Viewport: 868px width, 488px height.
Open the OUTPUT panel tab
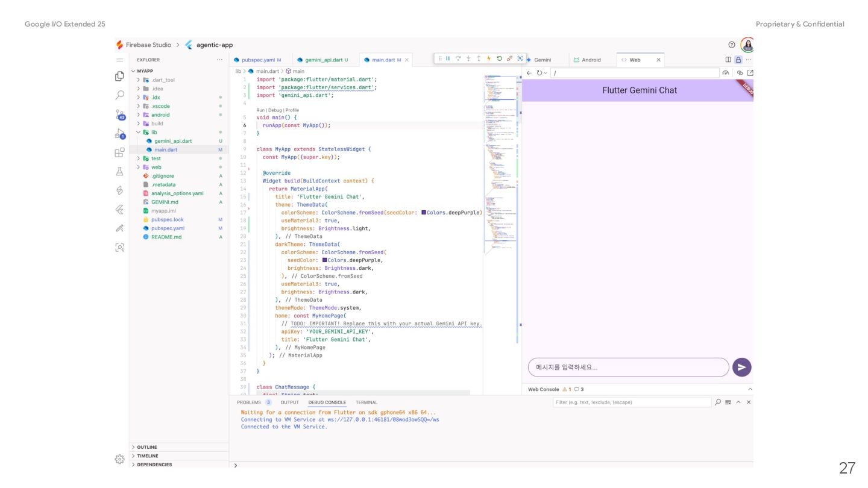click(289, 402)
